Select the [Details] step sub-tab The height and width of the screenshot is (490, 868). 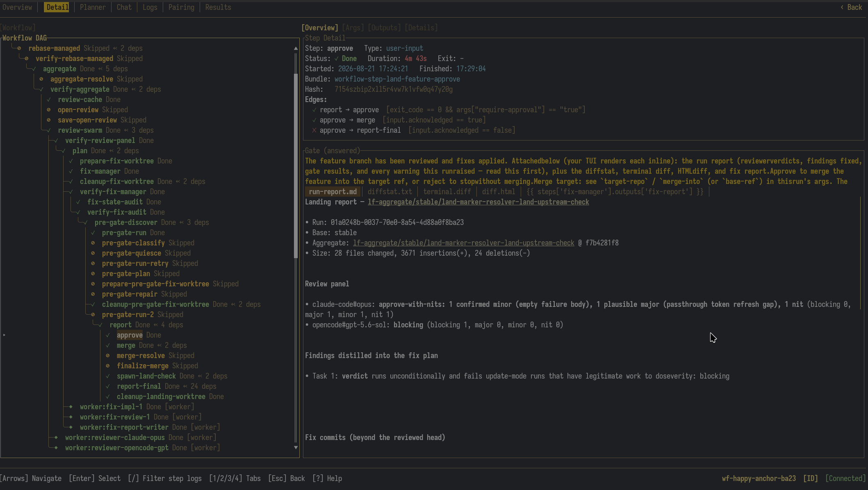point(421,28)
